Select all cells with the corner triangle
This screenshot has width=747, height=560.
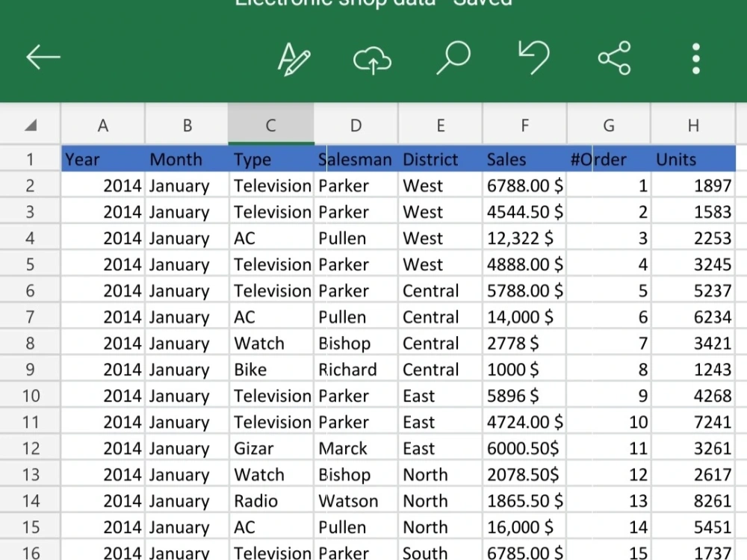pyautogui.click(x=31, y=125)
